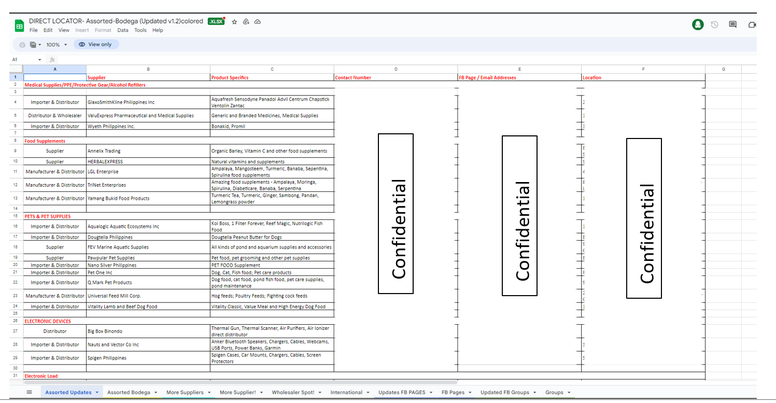The height and width of the screenshot is (403, 776).
Task: Switch to the Updated FB Groups sheet tab
Action: tap(505, 392)
